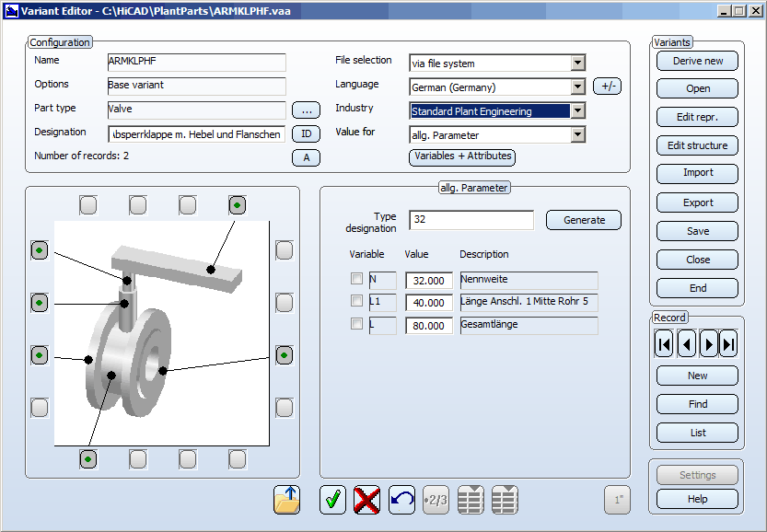Expand the Language dropdown list
The image size is (767, 532).
point(577,87)
